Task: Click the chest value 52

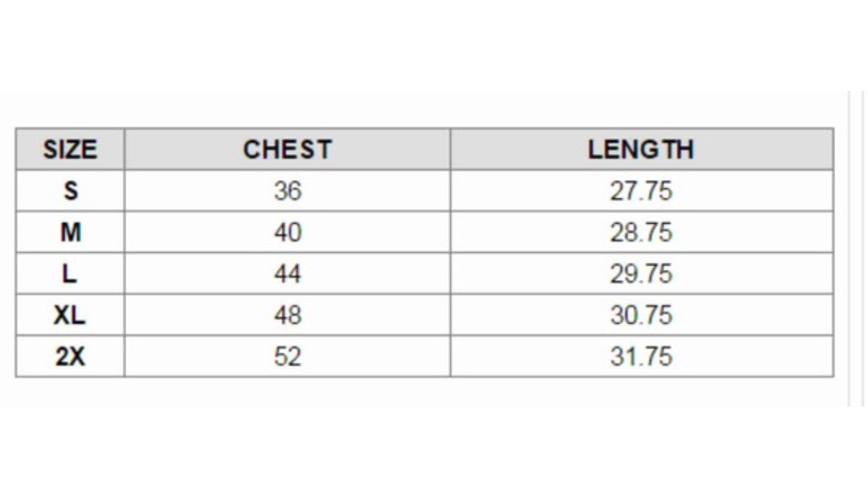Action: 287,356
